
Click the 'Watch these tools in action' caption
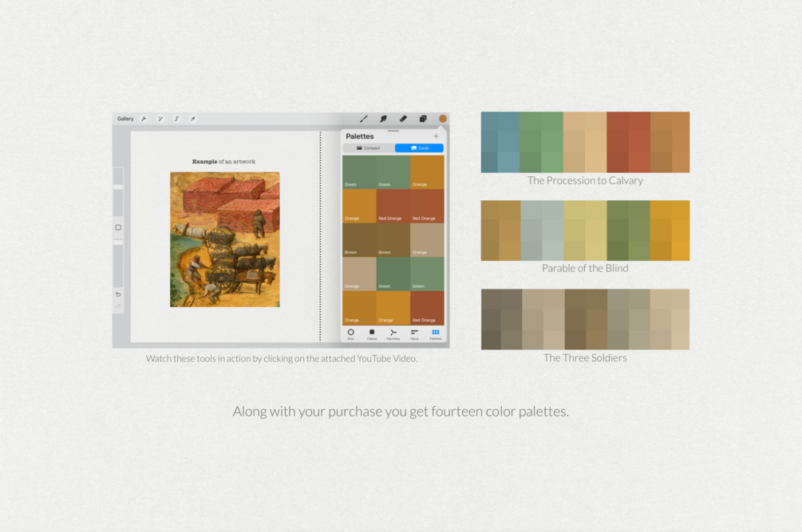click(x=282, y=359)
